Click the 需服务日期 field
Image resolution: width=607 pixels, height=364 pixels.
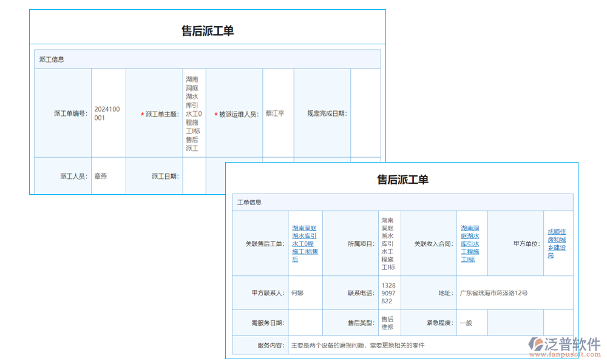tap(306, 322)
